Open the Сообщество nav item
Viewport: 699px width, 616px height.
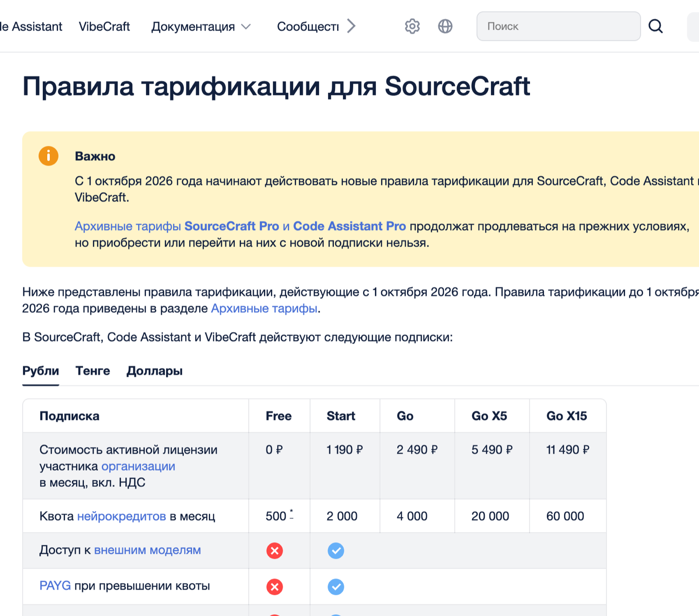pos(308,27)
